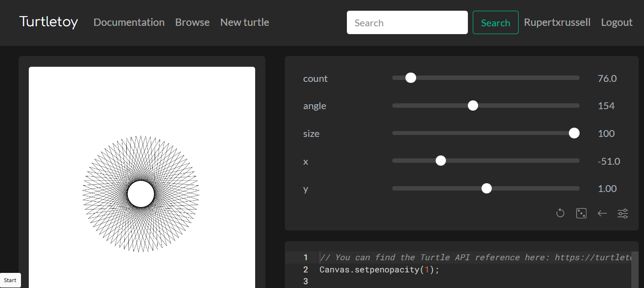The width and height of the screenshot is (644, 288).
Task: Go to the Browse page
Action: pos(192,22)
